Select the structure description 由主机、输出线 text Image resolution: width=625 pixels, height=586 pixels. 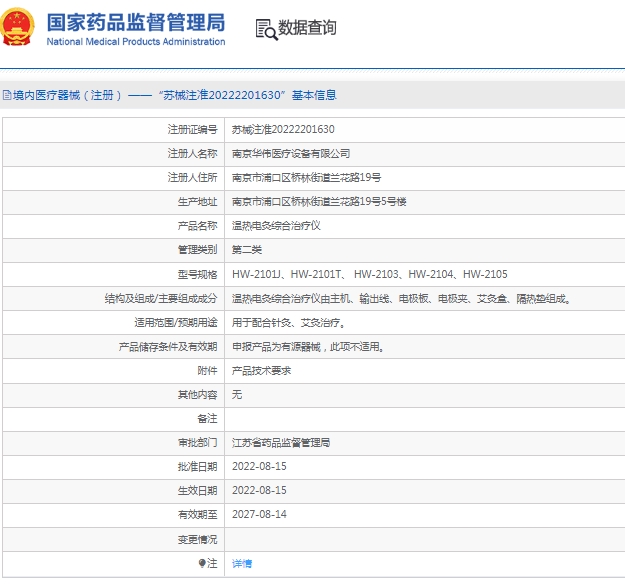[401, 299]
